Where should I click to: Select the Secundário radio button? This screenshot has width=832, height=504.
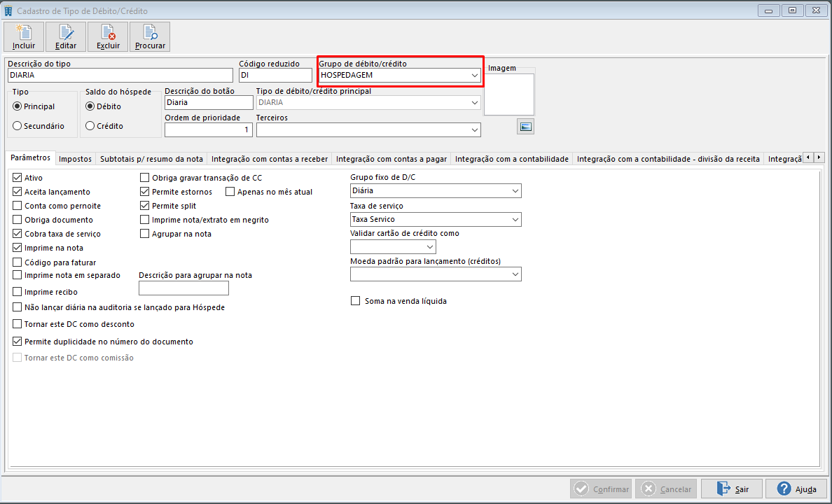point(18,126)
